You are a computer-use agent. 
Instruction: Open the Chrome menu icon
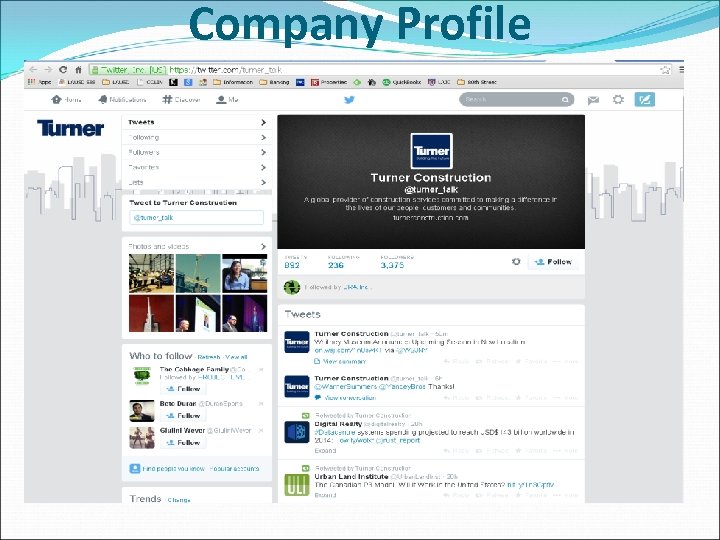(681, 70)
